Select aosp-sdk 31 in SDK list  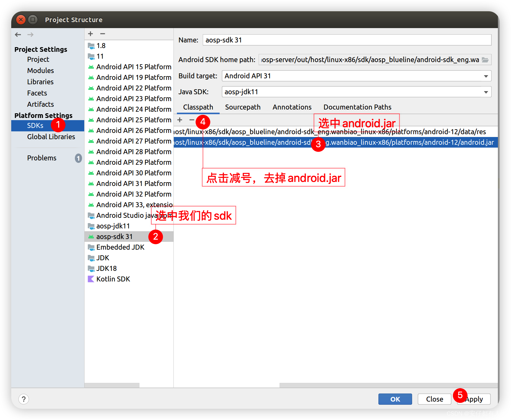click(129, 237)
